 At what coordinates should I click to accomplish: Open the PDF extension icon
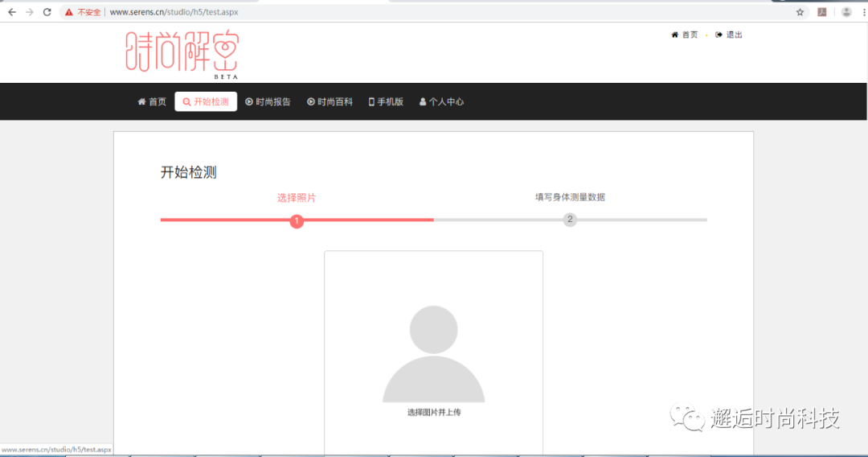(822, 12)
